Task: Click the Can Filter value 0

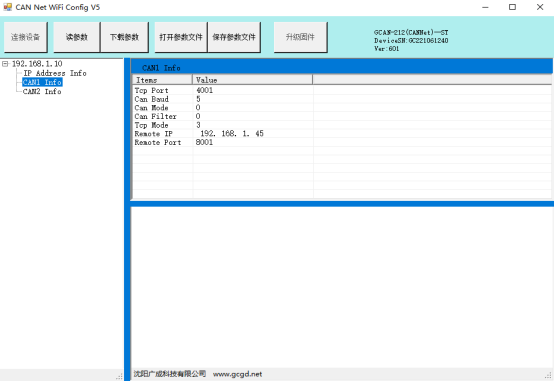Action: [198, 117]
